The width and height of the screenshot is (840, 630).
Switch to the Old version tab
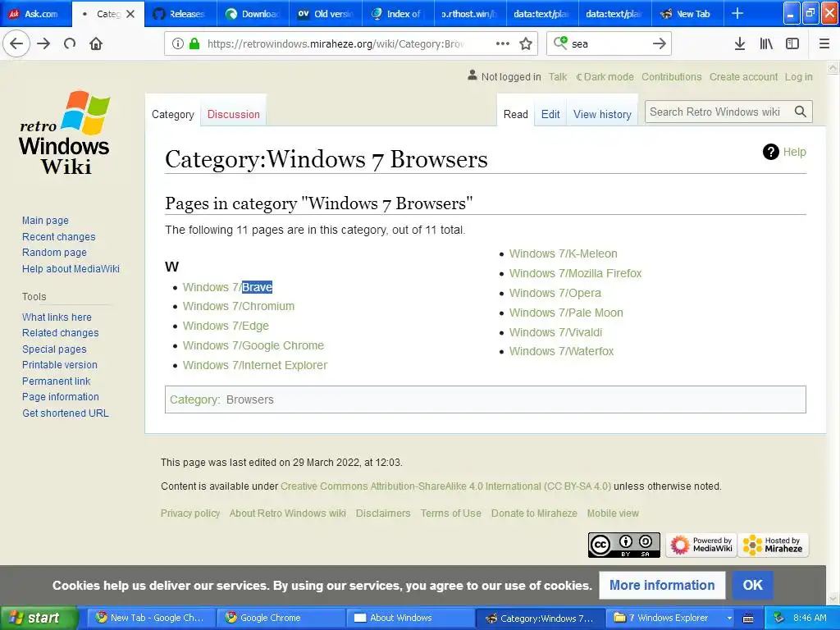coord(326,14)
